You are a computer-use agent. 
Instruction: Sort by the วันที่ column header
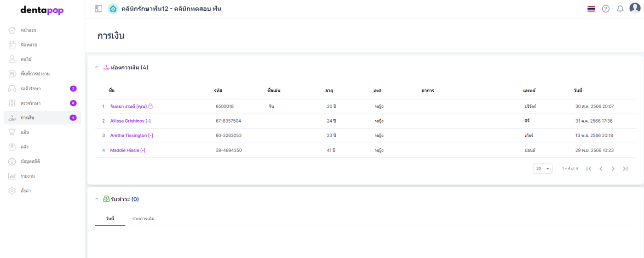[x=578, y=91]
